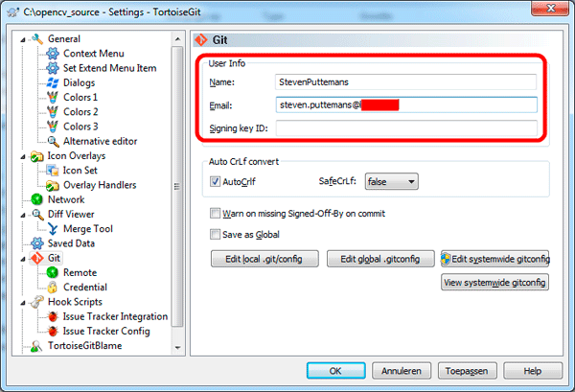This screenshot has height=392, width=575.
Task: Click View systemwide gitconfig button
Action: tap(495, 283)
